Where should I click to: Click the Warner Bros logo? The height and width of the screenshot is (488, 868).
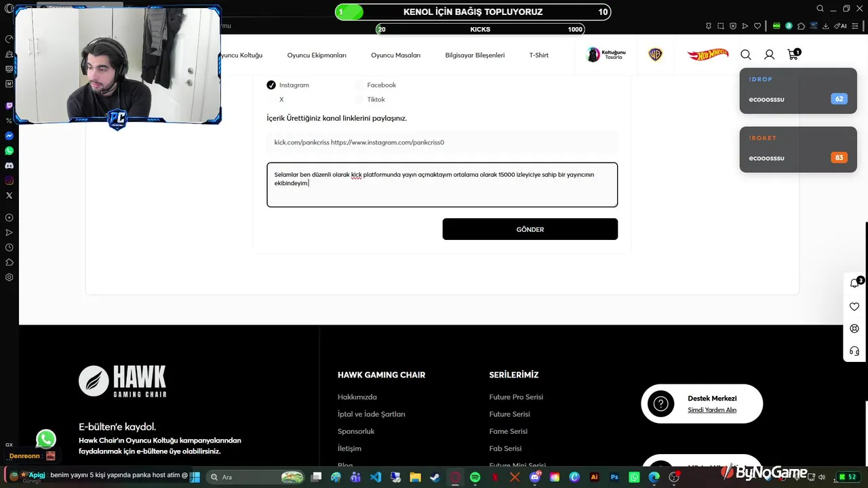pos(655,55)
